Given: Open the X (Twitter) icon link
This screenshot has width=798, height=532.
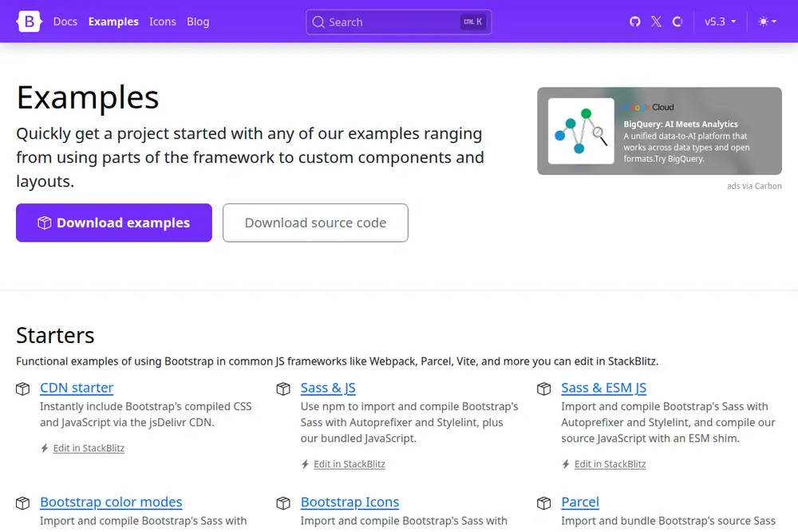Looking at the screenshot, I should [x=656, y=22].
